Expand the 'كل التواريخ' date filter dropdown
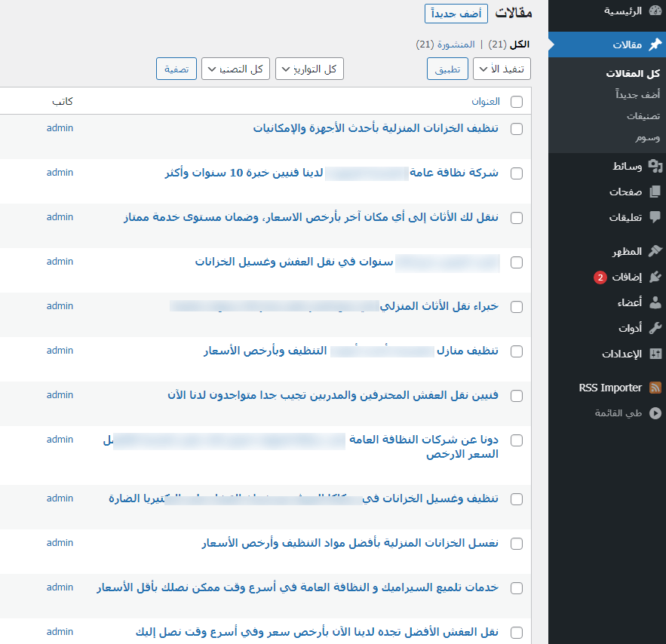Viewport: 666px width, 644px height. pyautogui.click(x=309, y=69)
